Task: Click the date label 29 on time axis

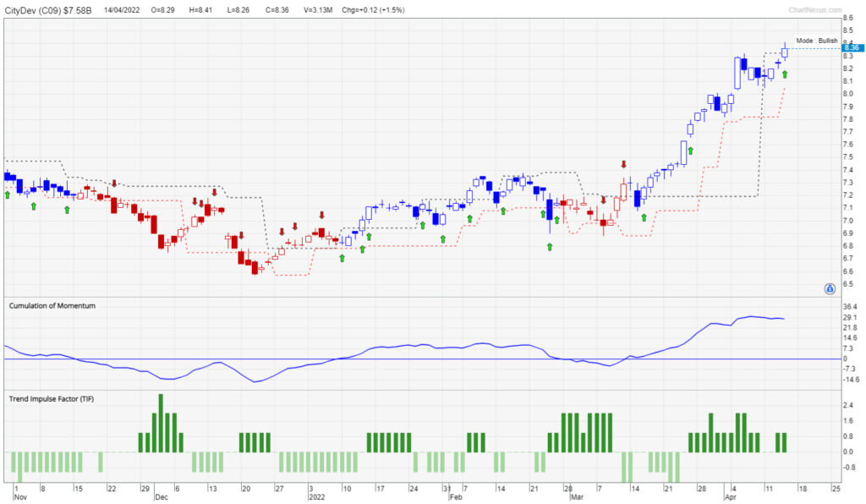Action: (145, 489)
